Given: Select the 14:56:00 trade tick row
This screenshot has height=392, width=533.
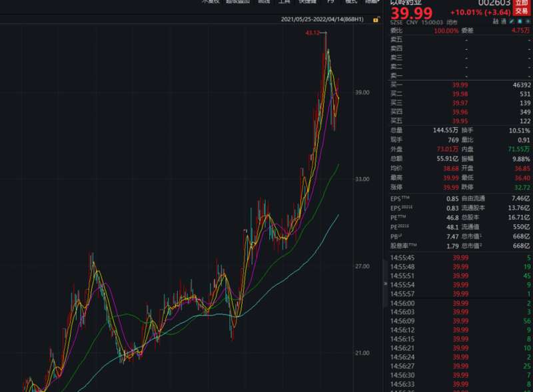Looking at the screenshot, I should pos(460,303).
